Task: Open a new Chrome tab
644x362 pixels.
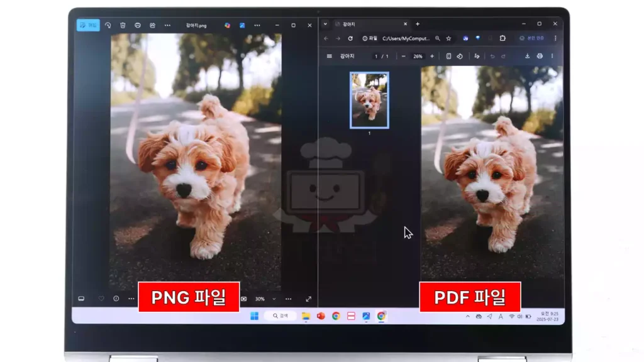Action: [x=418, y=24]
